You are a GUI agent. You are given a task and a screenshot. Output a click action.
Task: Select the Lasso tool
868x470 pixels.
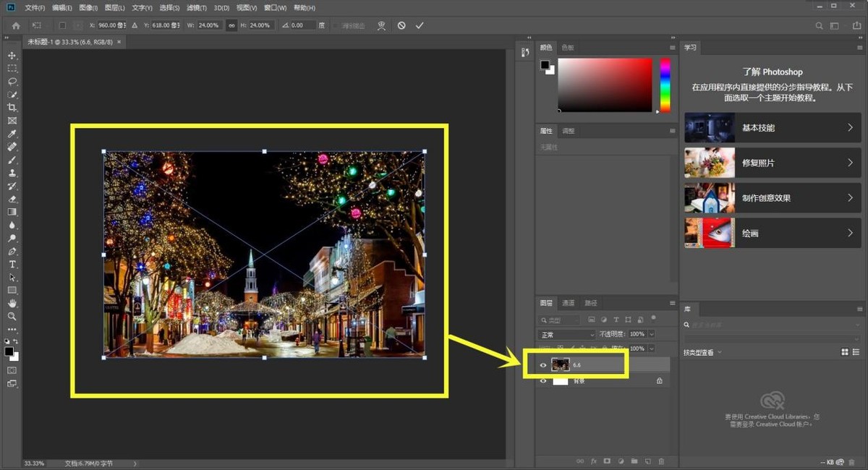point(12,82)
